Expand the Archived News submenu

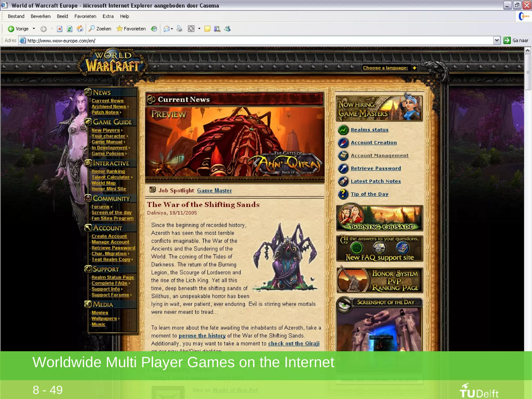click(128, 107)
